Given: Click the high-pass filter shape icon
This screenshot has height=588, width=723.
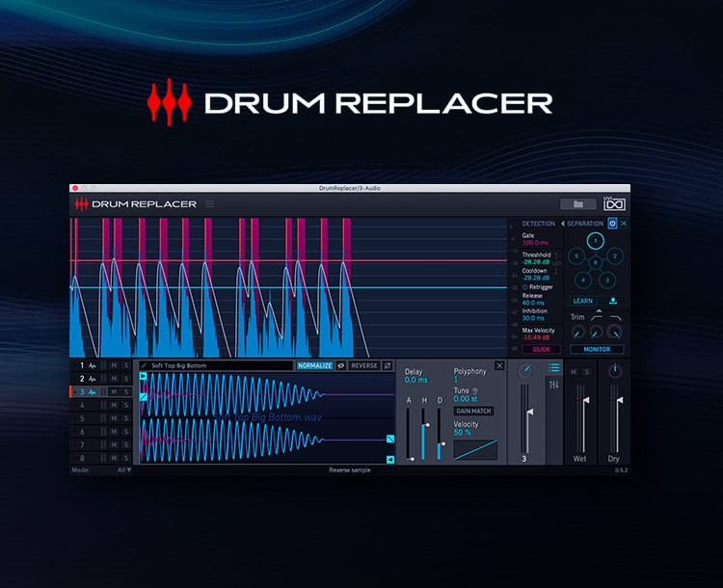Looking at the screenshot, I should (x=597, y=318).
